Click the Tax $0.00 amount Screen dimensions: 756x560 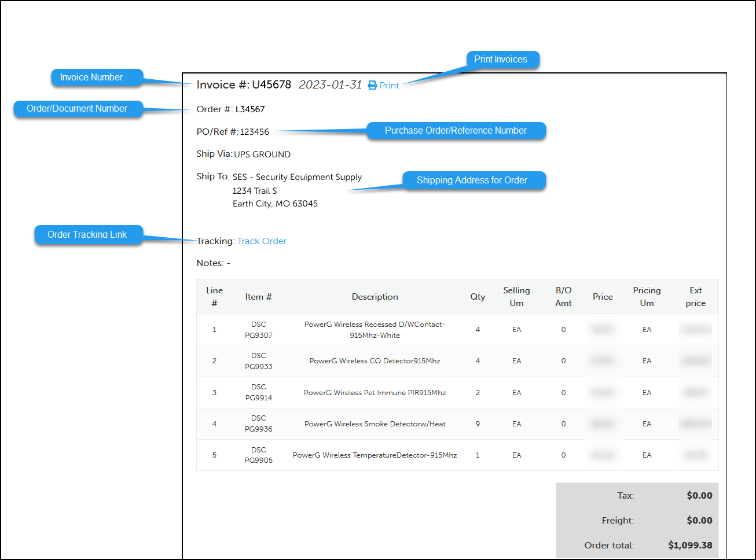coord(699,495)
